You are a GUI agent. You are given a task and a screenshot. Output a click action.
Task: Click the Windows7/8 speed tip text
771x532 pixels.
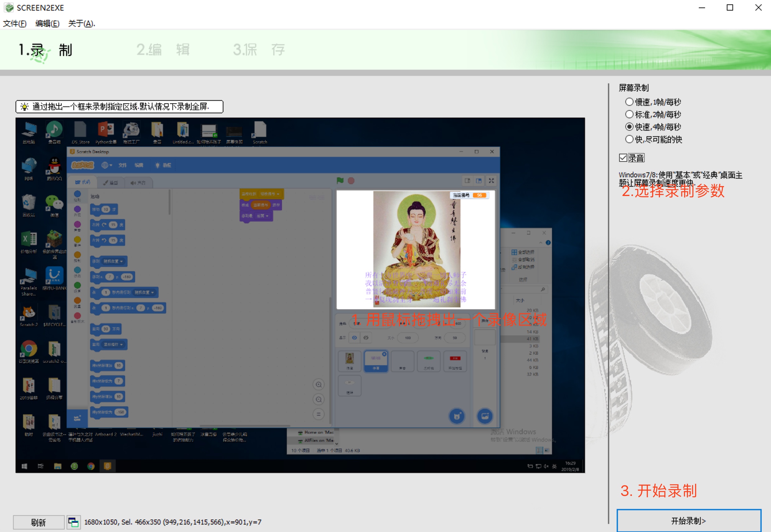681,179
